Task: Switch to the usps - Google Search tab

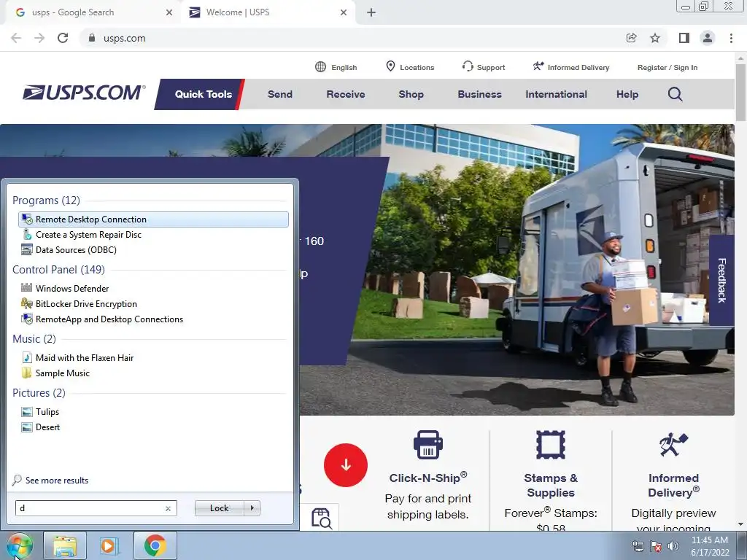Action: tap(90, 12)
